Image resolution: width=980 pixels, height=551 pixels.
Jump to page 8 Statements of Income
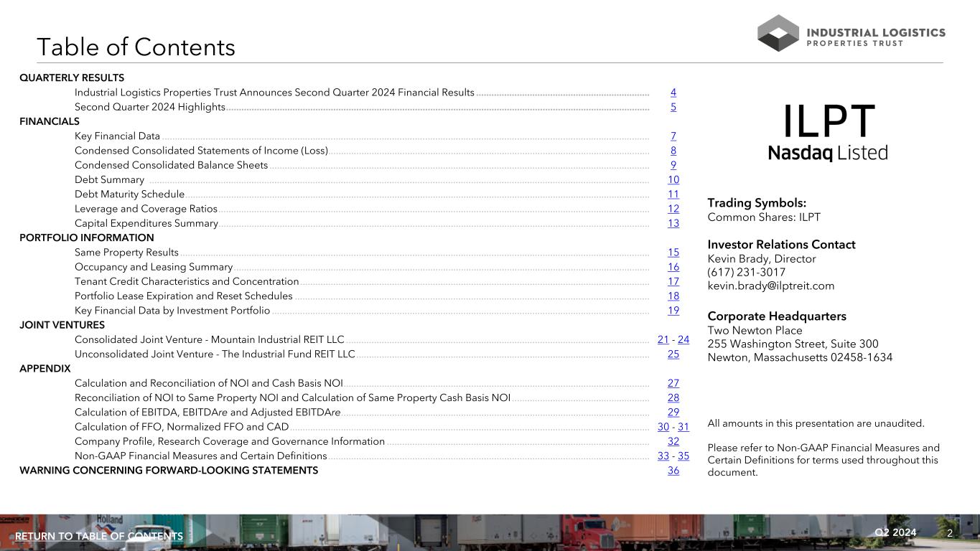(673, 151)
